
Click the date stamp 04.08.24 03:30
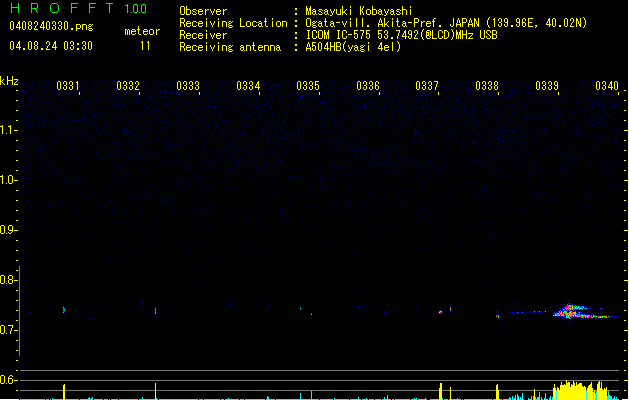tap(51, 46)
